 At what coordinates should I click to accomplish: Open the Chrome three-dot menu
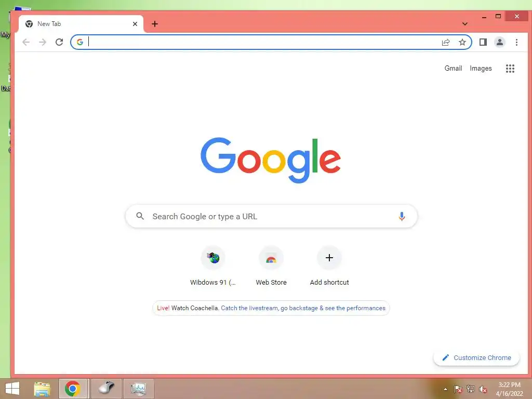click(x=516, y=42)
